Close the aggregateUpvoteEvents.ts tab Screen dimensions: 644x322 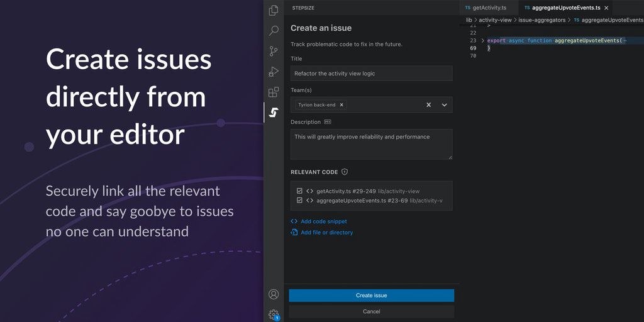[606, 8]
